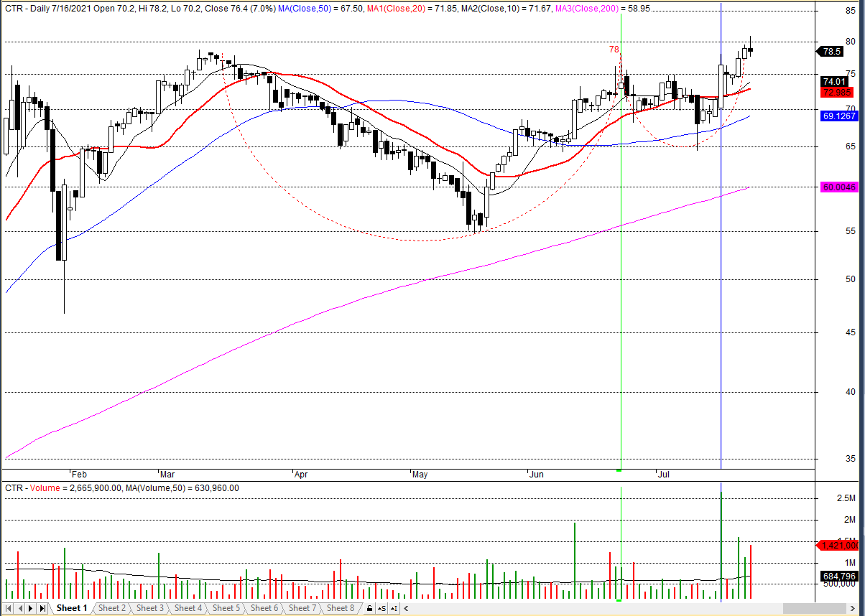Jump to the first sheet tab arrow

tap(9, 608)
